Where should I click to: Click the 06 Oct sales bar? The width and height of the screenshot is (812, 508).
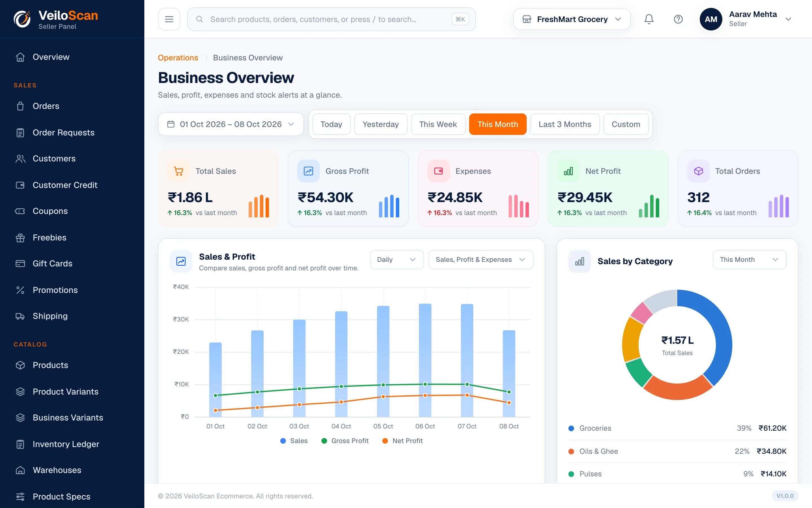(x=425, y=360)
